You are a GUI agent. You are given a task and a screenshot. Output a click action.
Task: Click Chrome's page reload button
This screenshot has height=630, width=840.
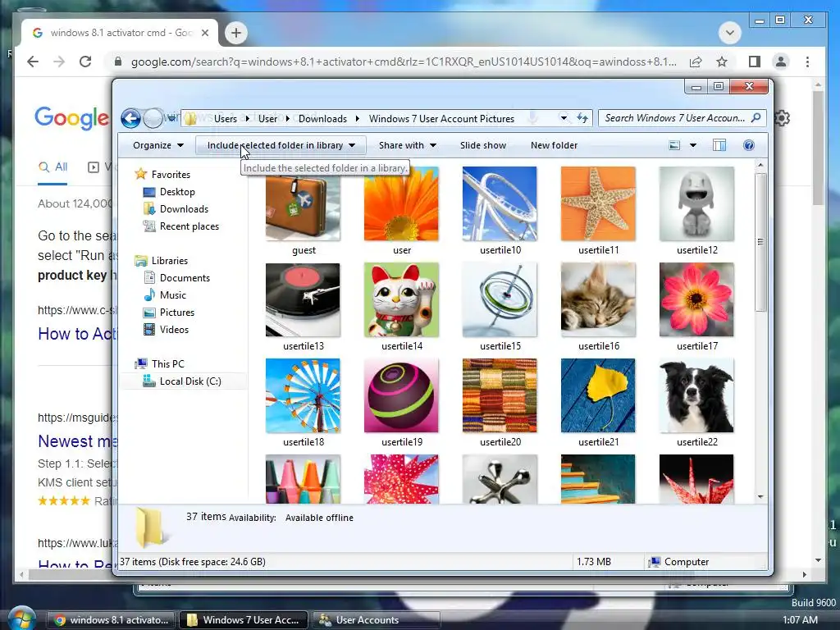coord(85,62)
